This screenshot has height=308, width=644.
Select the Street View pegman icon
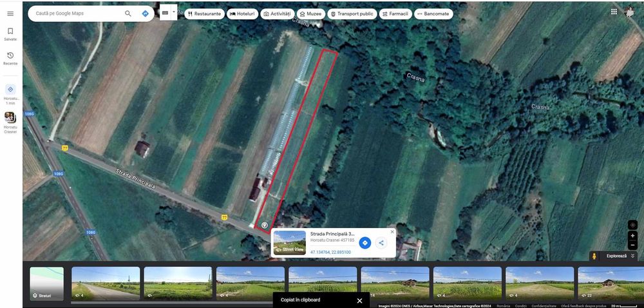click(x=594, y=256)
